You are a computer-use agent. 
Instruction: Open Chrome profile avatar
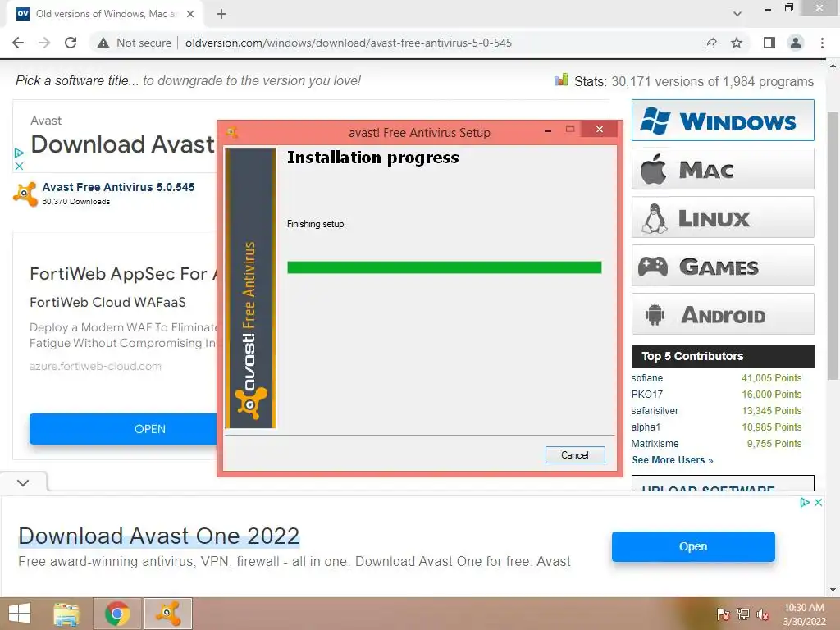796,43
